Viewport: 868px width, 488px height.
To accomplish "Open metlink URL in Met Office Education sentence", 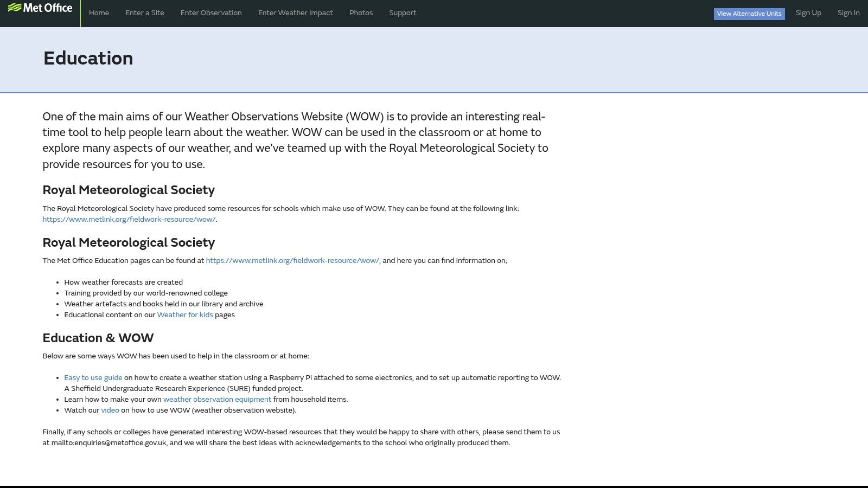I will [x=292, y=261].
